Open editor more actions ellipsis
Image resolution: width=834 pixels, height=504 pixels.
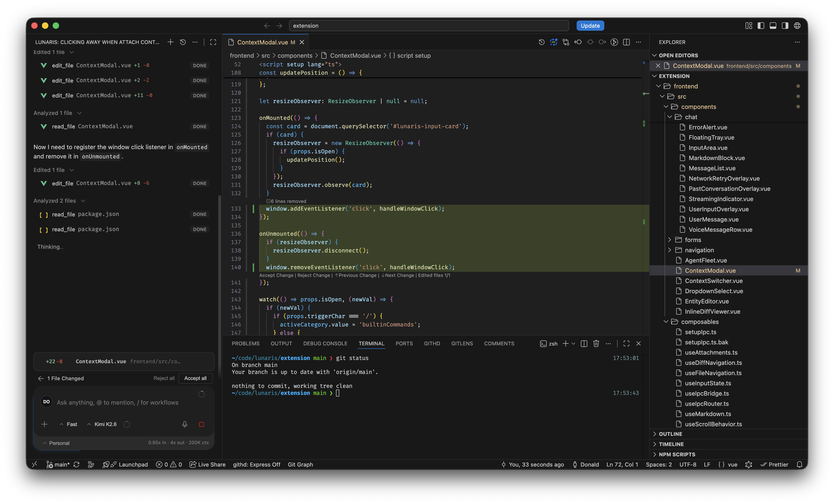point(638,42)
